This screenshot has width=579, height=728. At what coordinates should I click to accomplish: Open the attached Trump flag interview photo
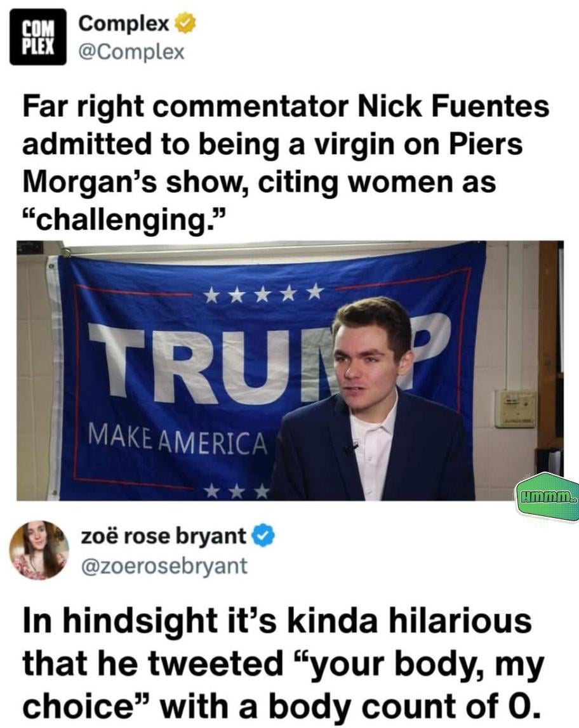click(x=289, y=371)
